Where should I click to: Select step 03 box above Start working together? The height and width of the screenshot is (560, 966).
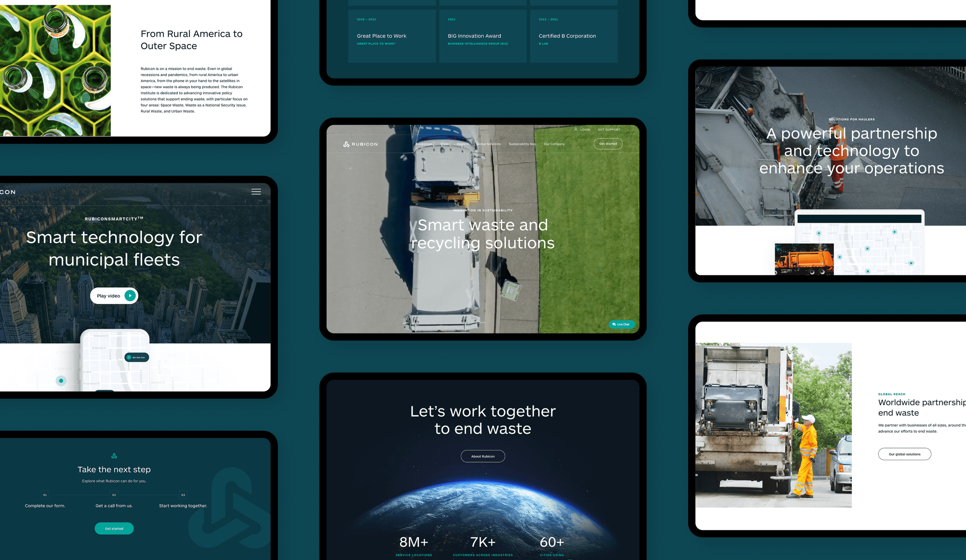point(183,495)
